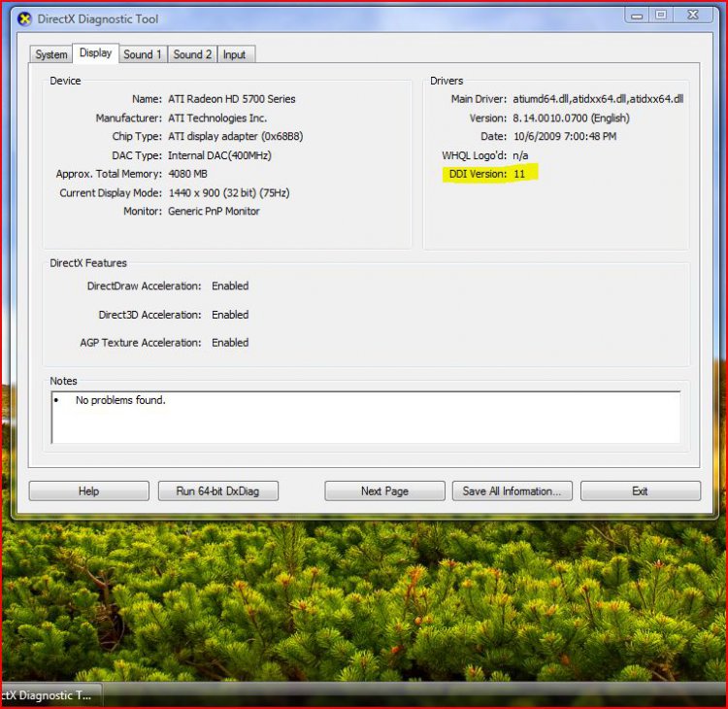Switch to the System tab
This screenshot has width=728, height=709.
point(51,54)
